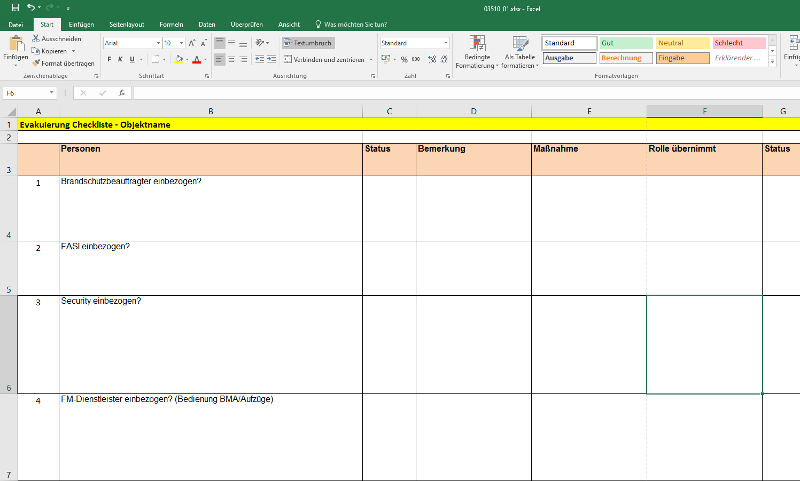This screenshot has width=800, height=481.
Task: Apply the Gut cell style
Action: click(624, 43)
